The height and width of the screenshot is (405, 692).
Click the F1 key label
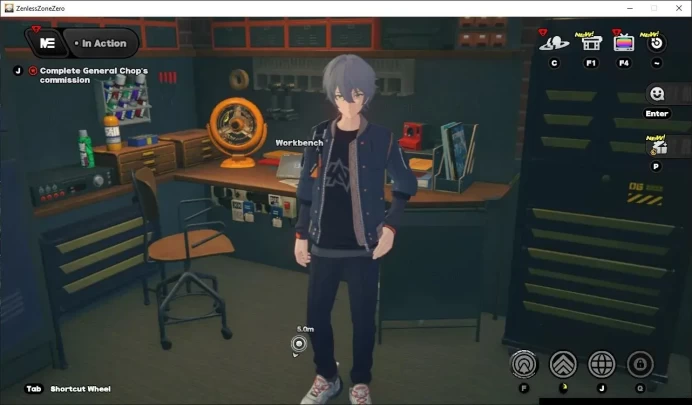591,64
